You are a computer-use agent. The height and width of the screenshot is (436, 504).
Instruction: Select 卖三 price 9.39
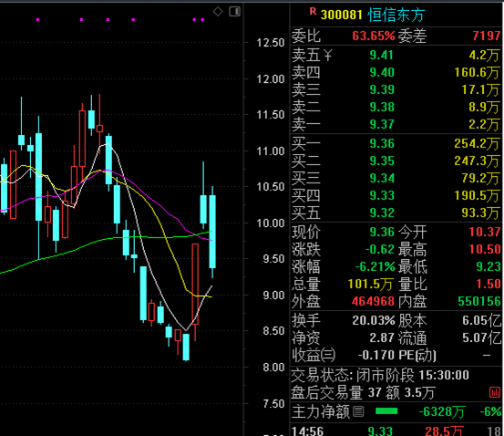pyautogui.click(x=382, y=89)
